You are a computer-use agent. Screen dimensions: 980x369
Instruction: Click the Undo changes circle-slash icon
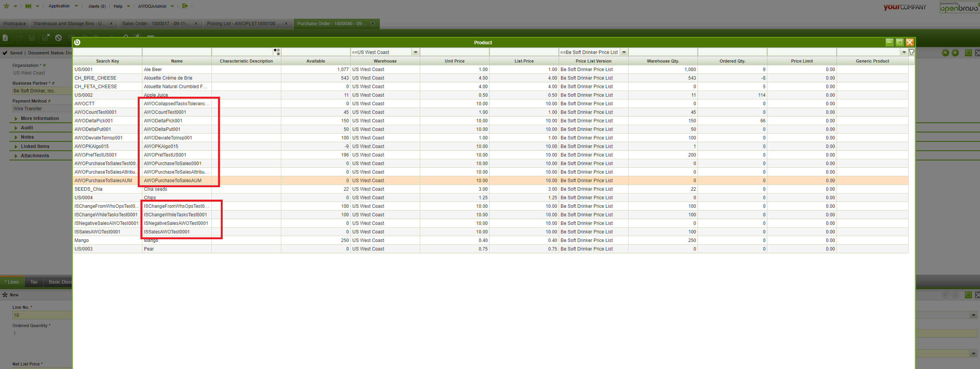coord(58,38)
